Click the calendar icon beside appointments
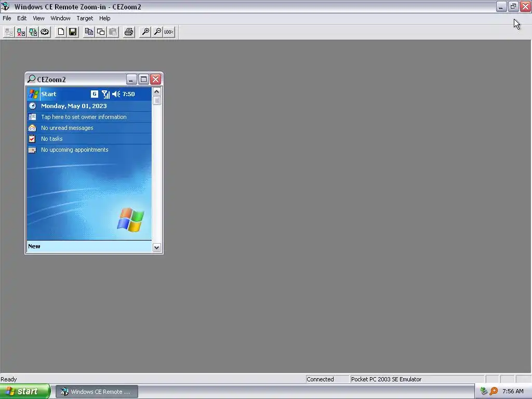The width and height of the screenshot is (532, 399). click(x=32, y=150)
